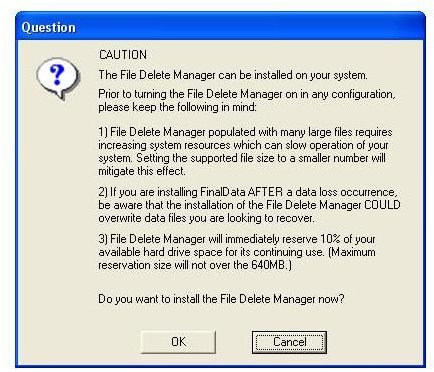Click the 'can be installed on your system' sentence
Image resolution: width=434 pixels, height=372 pixels.
click(x=233, y=75)
